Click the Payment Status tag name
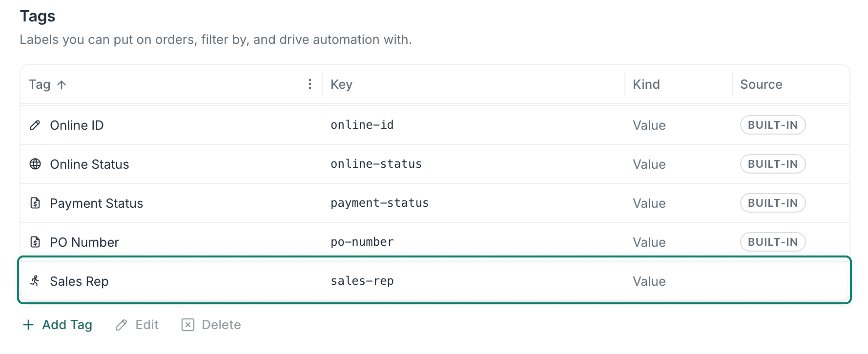The height and width of the screenshot is (354, 868). coord(96,203)
